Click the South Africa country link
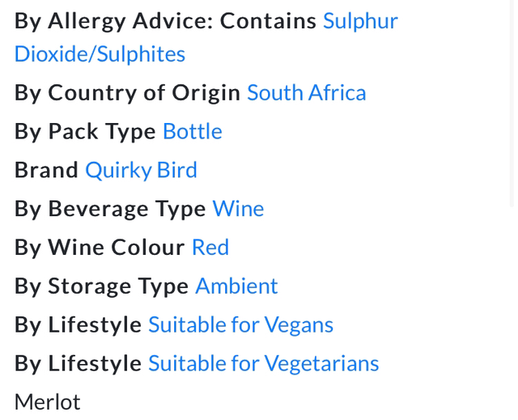This screenshot has width=518, height=420. (x=306, y=93)
